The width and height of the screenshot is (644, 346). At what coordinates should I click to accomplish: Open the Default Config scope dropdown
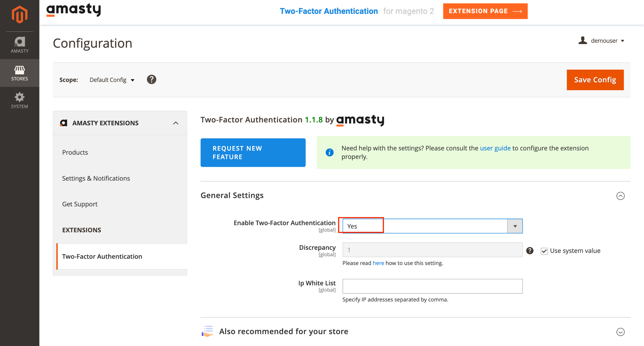(x=112, y=80)
